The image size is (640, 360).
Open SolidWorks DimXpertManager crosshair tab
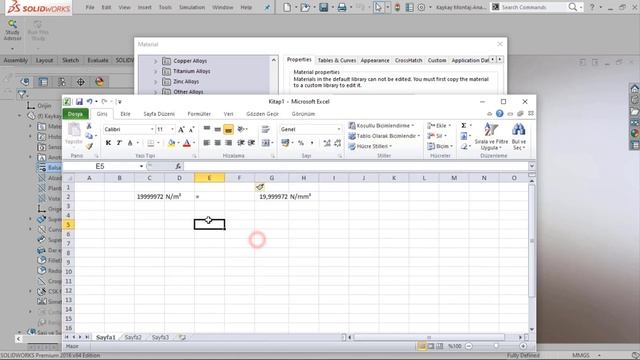80,82
